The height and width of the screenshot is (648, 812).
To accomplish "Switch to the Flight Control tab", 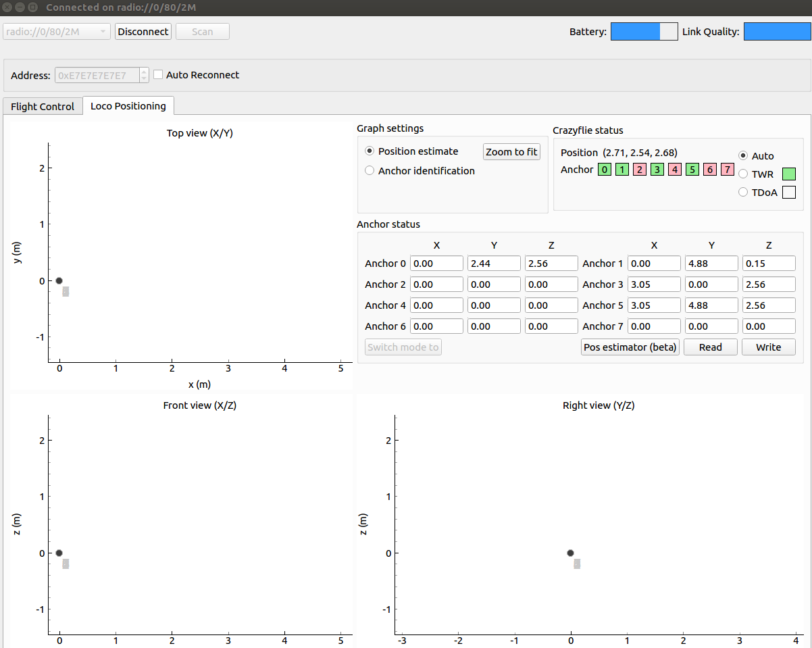I will 43,107.
